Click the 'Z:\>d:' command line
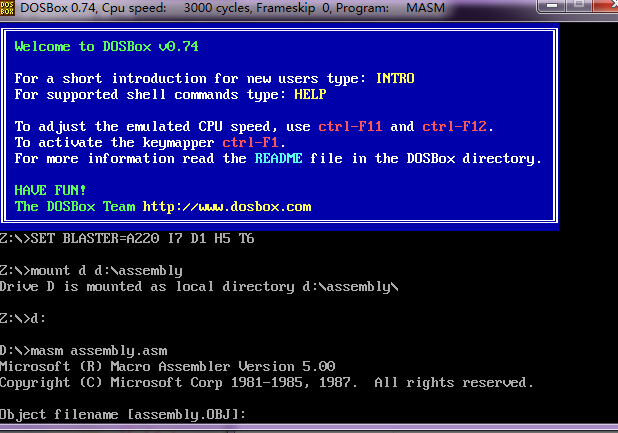The image size is (618, 433). pos(23,318)
